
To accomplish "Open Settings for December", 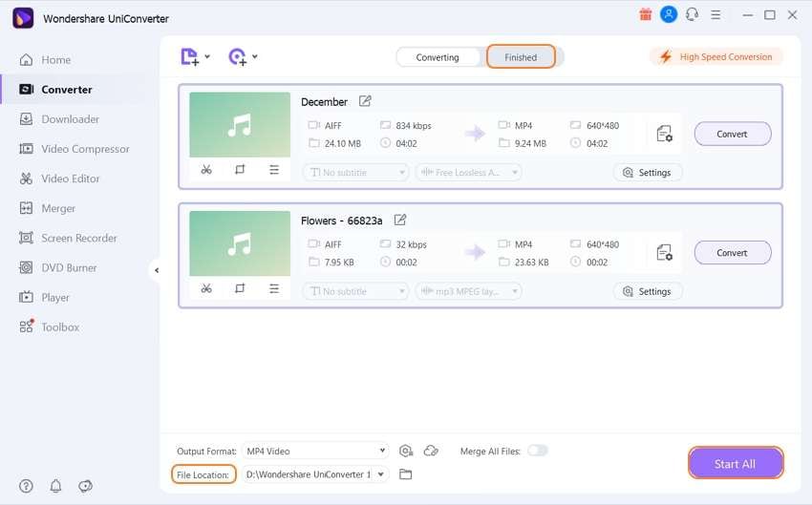I will [648, 172].
